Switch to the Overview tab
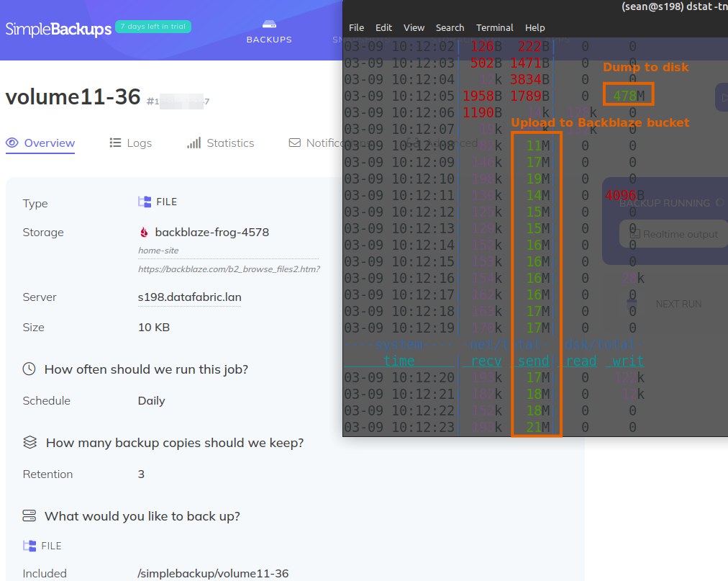The height and width of the screenshot is (581, 728). 40,143
